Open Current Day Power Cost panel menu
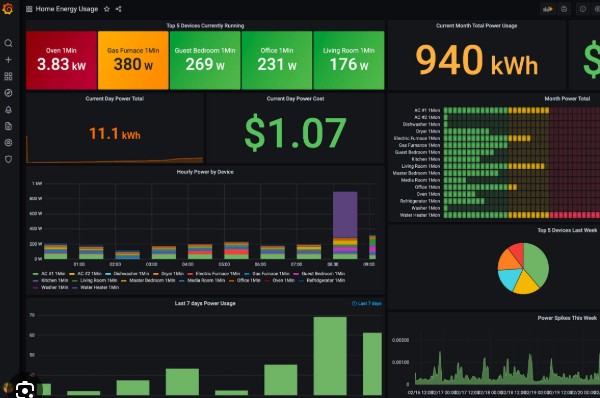Viewport: 600px width, 398px height. click(x=295, y=99)
